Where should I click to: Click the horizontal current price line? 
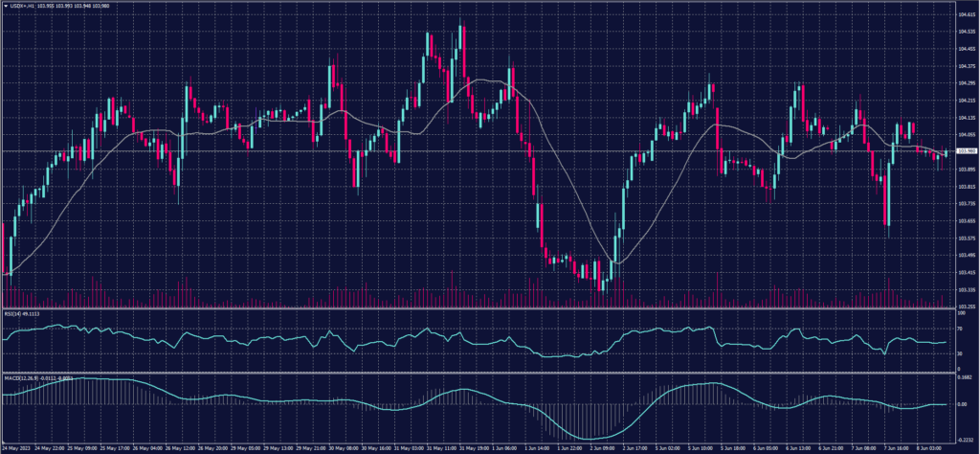(287, 151)
